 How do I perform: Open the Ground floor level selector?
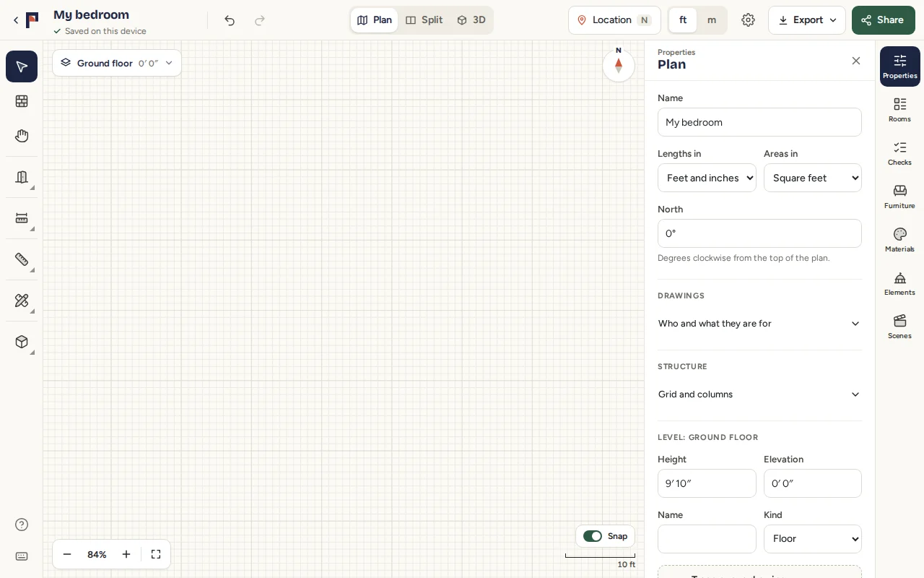pyautogui.click(x=117, y=63)
